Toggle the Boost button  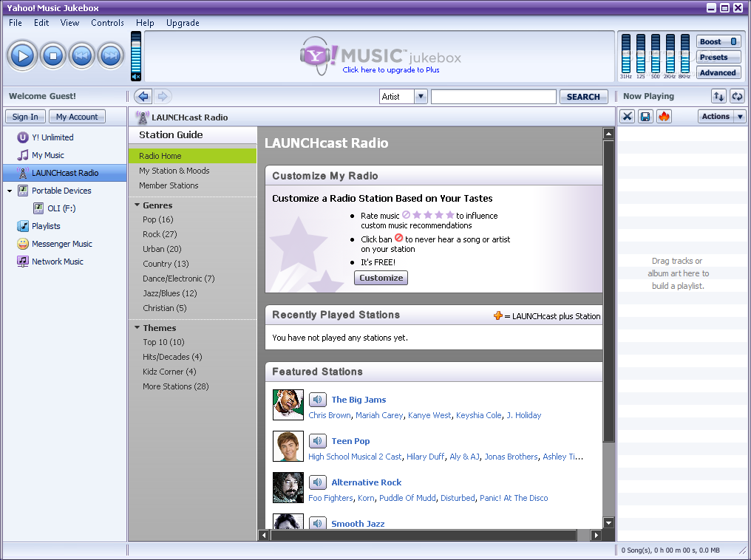718,41
